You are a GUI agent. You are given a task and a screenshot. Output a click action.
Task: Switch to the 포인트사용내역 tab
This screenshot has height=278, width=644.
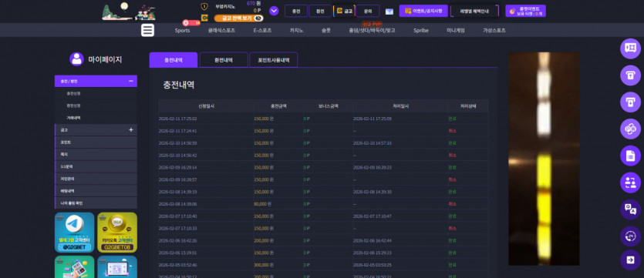[x=274, y=60]
